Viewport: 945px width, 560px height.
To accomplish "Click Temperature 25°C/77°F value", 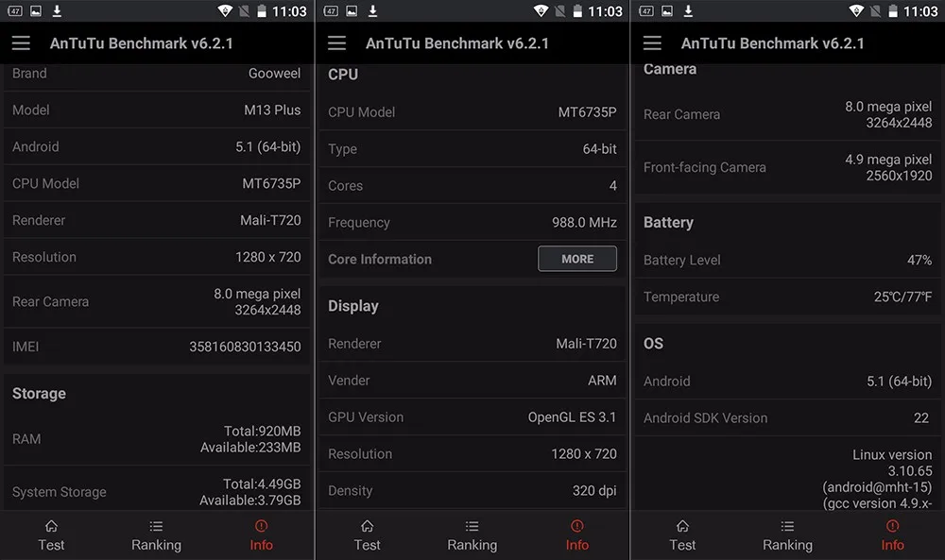I will pyautogui.click(x=902, y=297).
